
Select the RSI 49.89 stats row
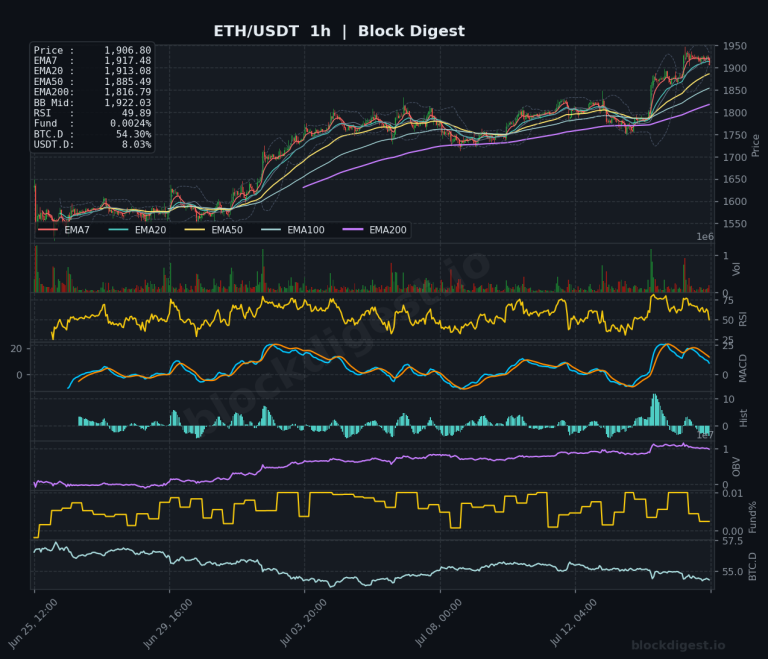(x=93, y=113)
